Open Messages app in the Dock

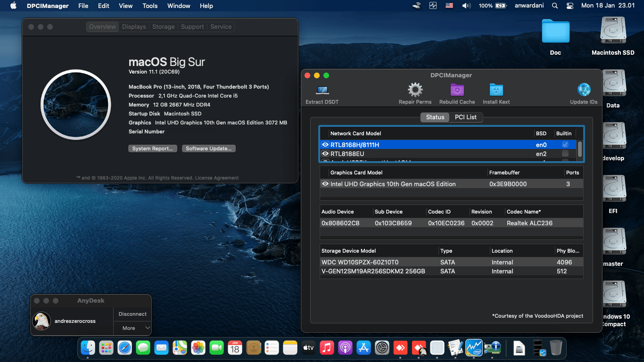coord(143,348)
